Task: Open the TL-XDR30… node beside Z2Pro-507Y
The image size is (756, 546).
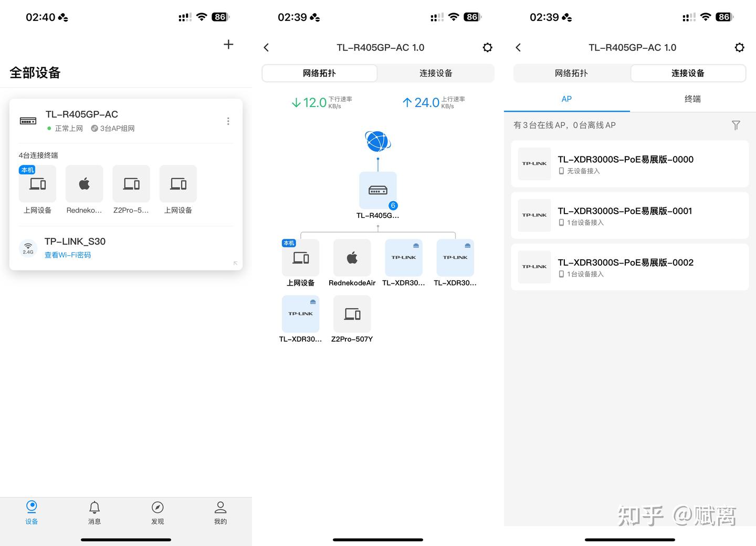Action: [300, 314]
